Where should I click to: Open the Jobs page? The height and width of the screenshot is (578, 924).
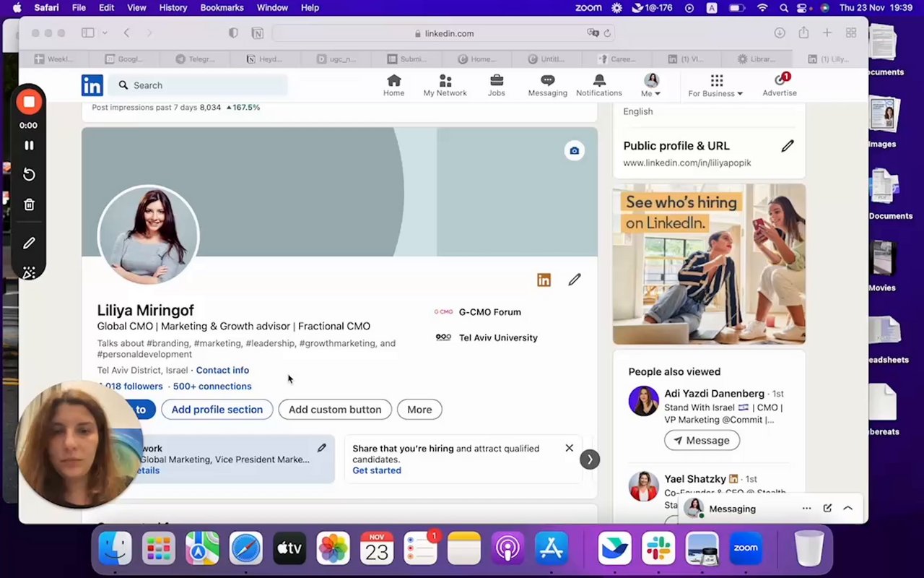[497, 85]
